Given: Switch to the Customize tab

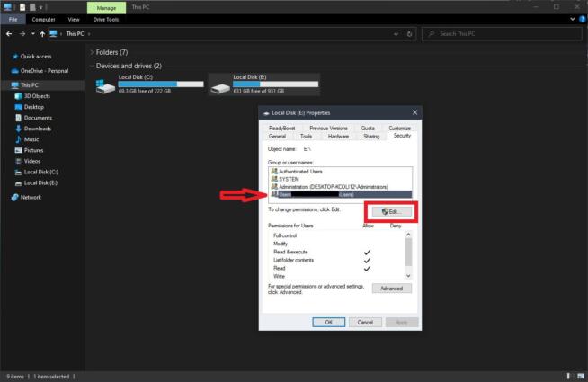Looking at the screenshot, I should [x=400, y=129].
